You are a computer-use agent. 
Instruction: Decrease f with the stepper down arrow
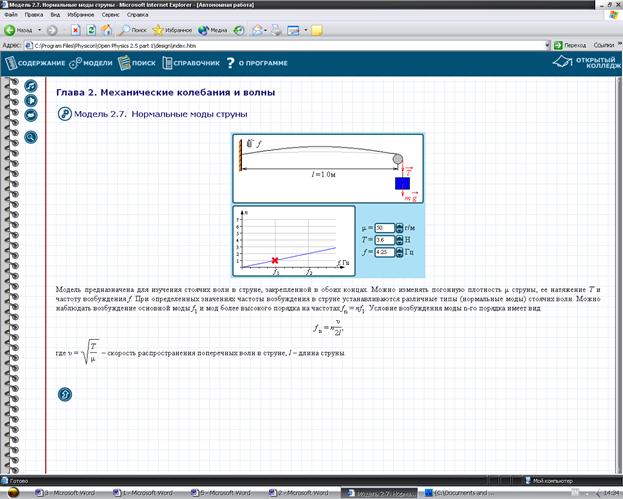[x=399, y=255]
